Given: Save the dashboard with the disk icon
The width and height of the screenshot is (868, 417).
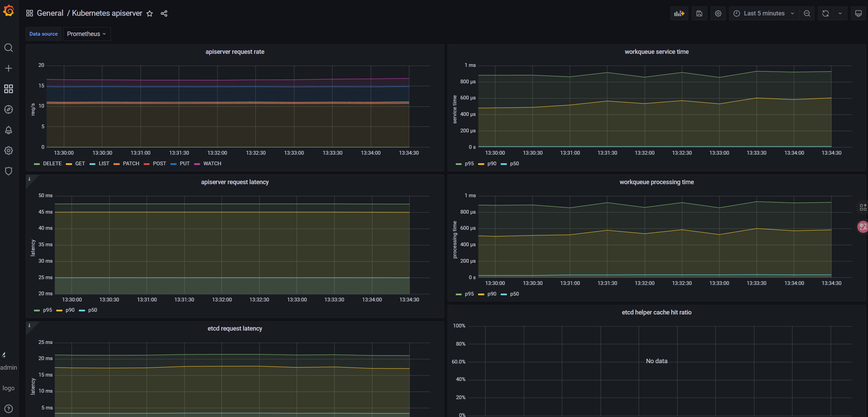Looking at the screenshot, I should coord(699,13).
